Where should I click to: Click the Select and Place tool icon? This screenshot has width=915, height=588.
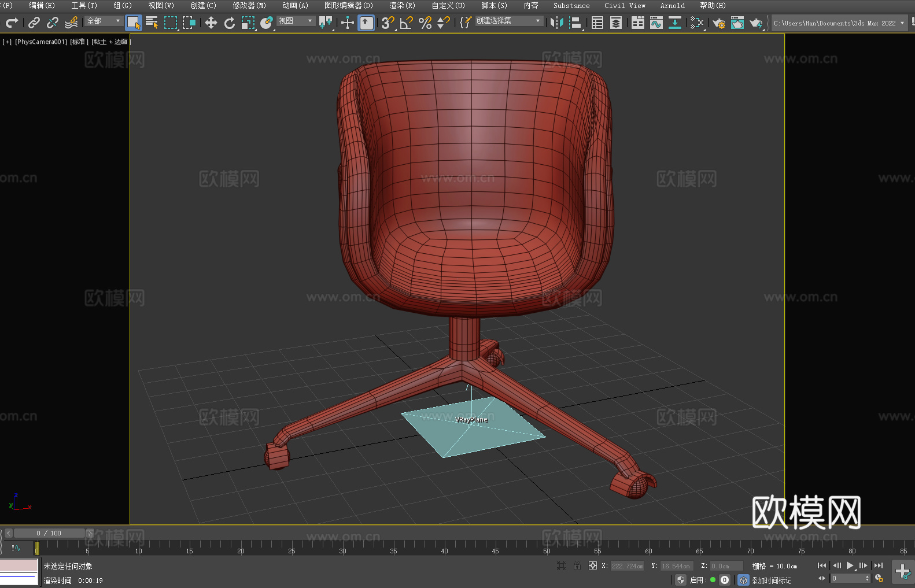[267, 23]
